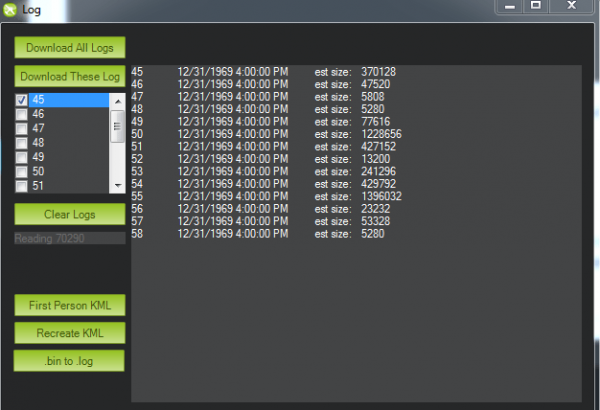Uncheck the log 45 checkbox
This screenshot has height=410, width=600.
[21, 100]
